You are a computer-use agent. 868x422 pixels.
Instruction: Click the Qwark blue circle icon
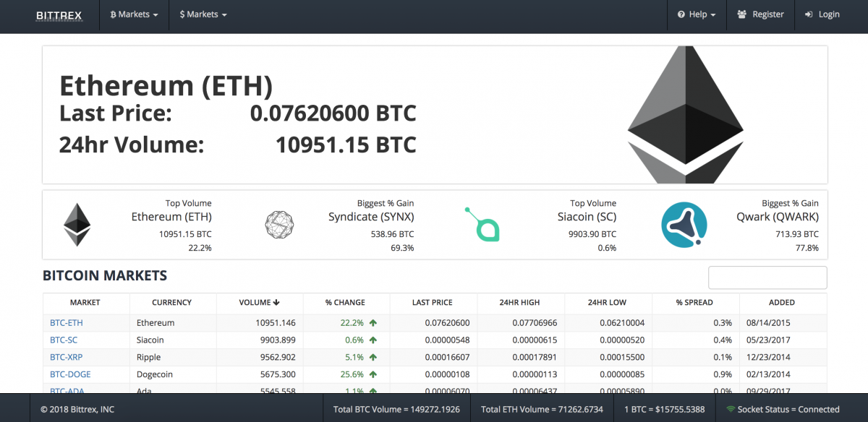684,225
